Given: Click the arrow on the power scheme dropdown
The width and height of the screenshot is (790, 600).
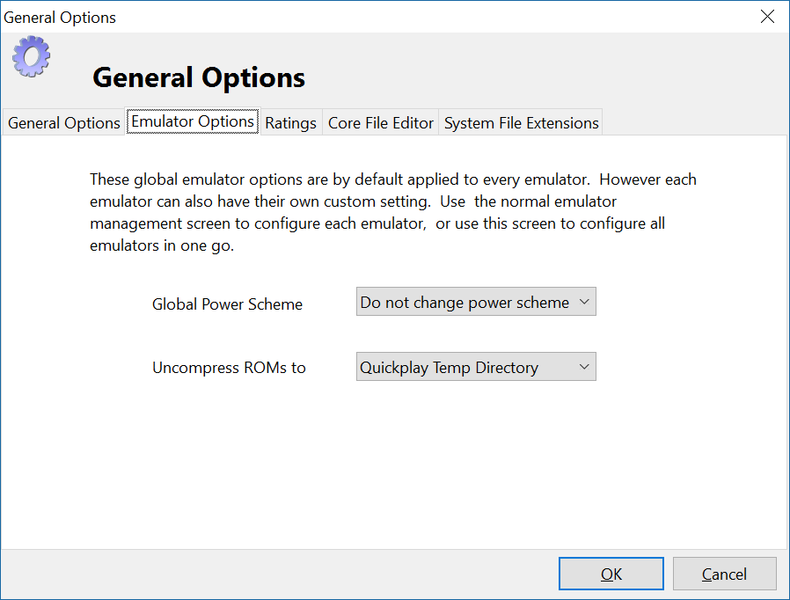Looking at the screenshot, I should pos(585,302).
